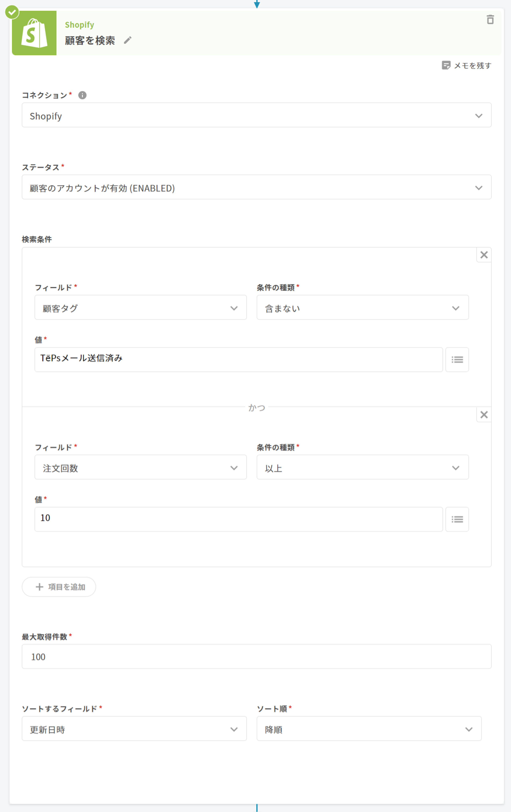Click the メモを残す memo icon
511x812 pixels.
pyautogui.click(x=446, y=65)
